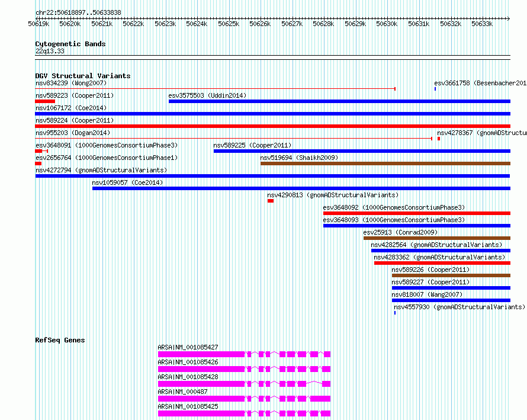Click the esv3575503 blue variant bar

339,101
